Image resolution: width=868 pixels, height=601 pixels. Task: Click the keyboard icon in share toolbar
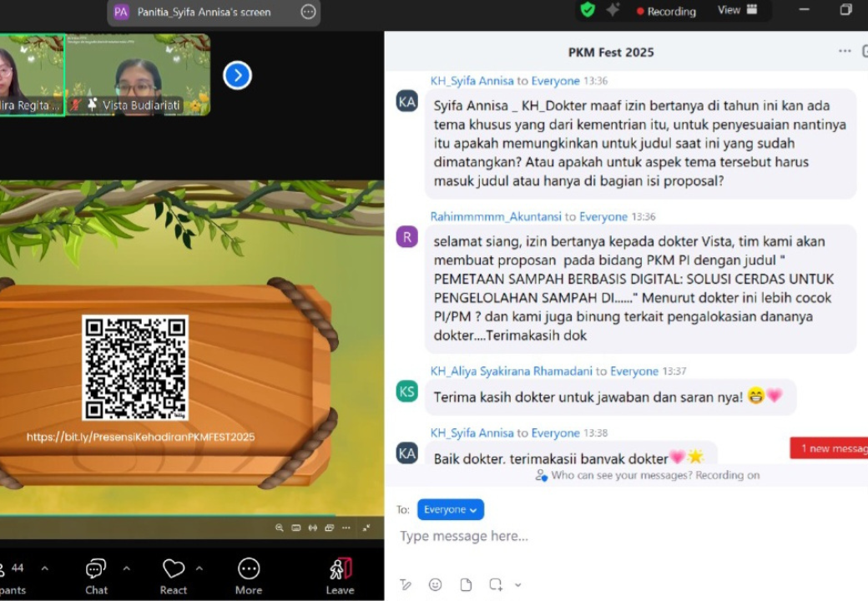coord(296,528)
